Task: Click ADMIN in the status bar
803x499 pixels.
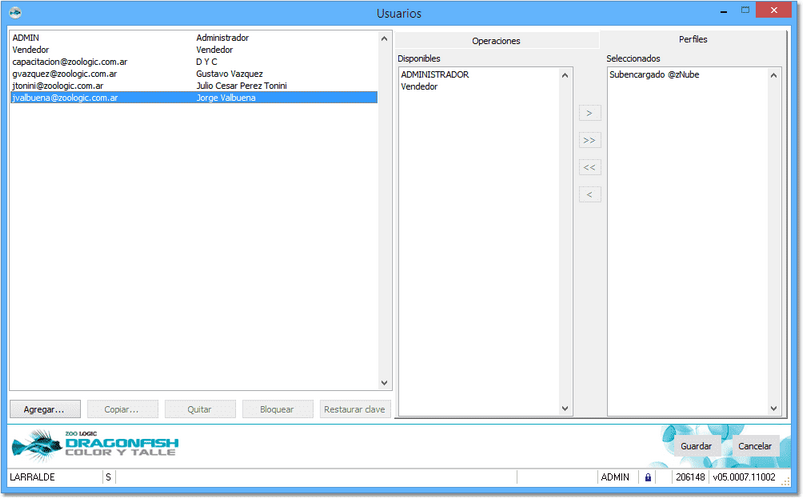Action: [x=615, y=477]
